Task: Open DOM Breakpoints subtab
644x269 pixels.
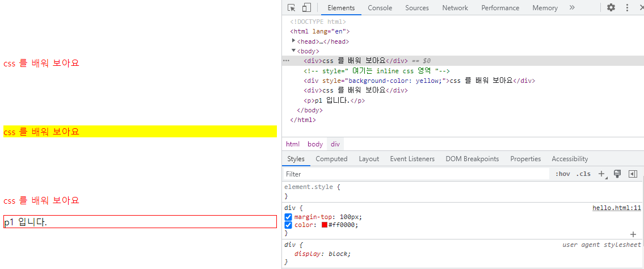Action: (472, 158)
